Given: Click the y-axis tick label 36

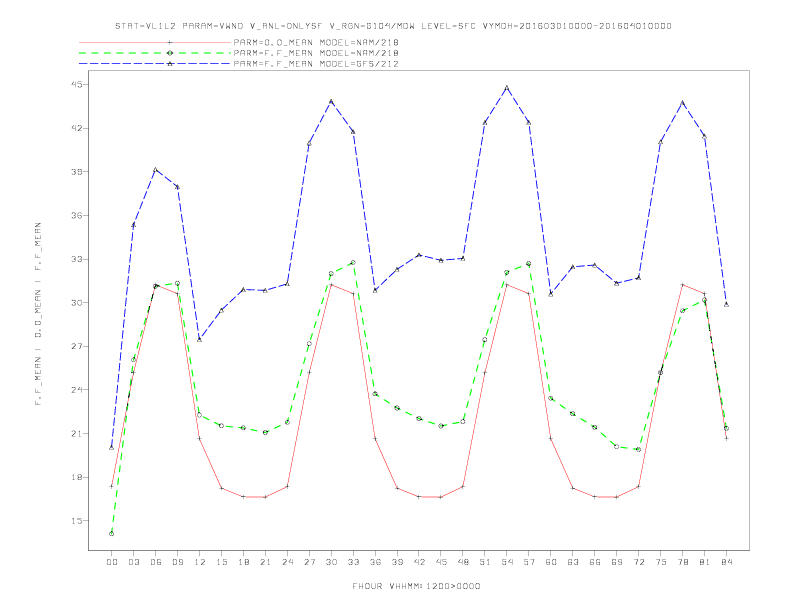Looking at the screenshot, I should pyautogui.click(x=75, y=215).
